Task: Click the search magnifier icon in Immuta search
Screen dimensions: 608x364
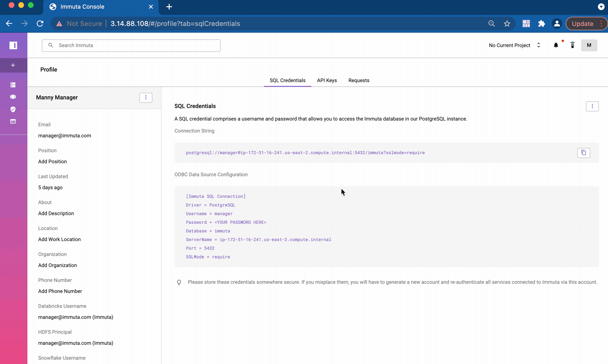Action: click(x=50, y=45)
